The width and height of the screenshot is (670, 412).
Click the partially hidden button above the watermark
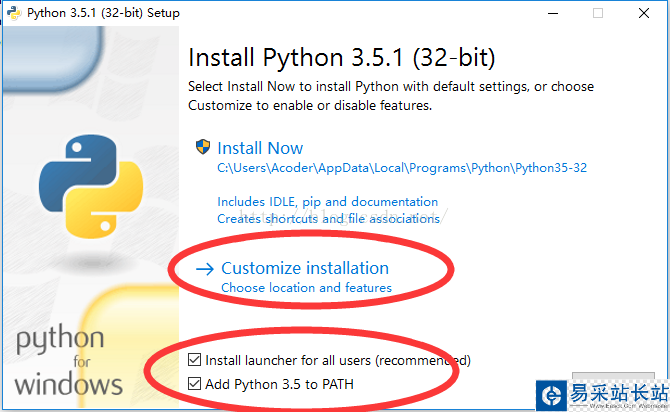[x=612, y=378]
